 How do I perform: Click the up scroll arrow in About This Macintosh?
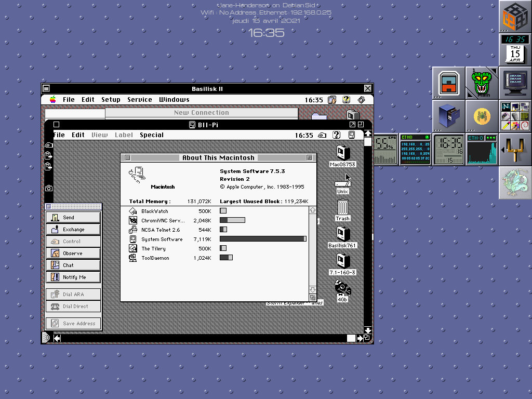tap(312, 210)
